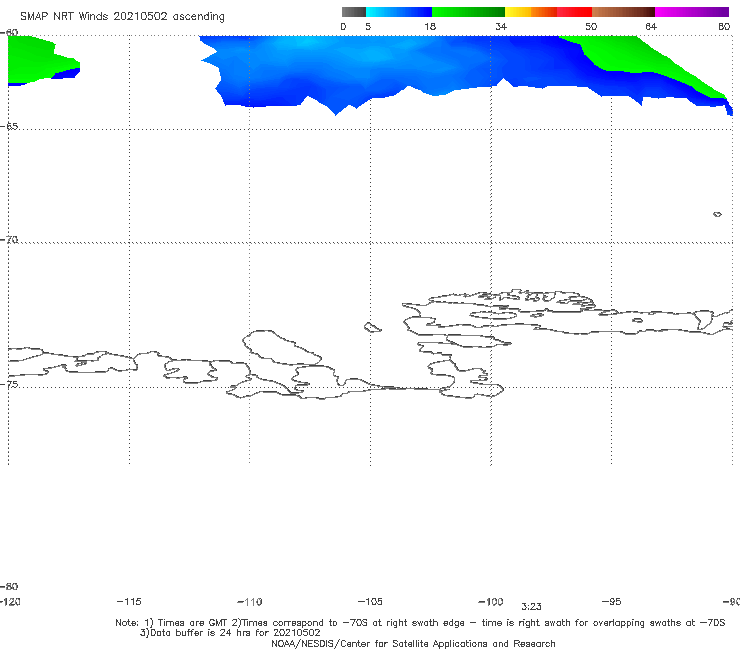
Task: Click the green segment of the color bar
Action: tap(468, 12)
